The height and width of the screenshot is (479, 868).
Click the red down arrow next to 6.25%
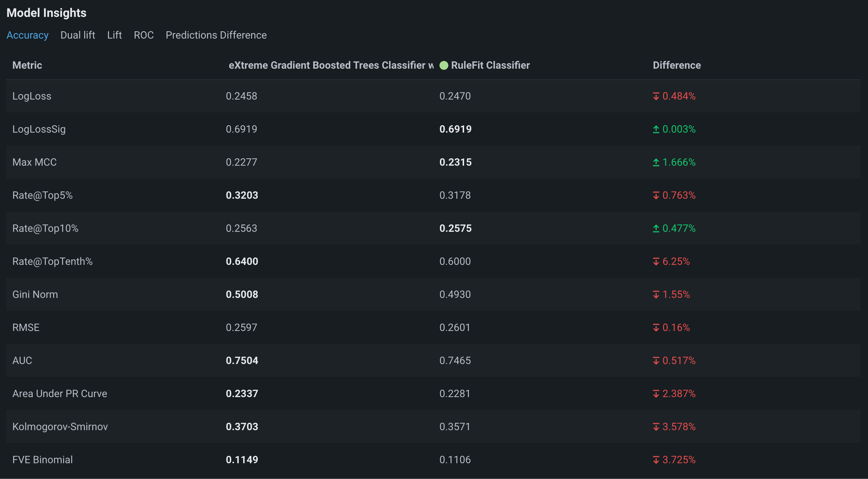coord(656,262)
